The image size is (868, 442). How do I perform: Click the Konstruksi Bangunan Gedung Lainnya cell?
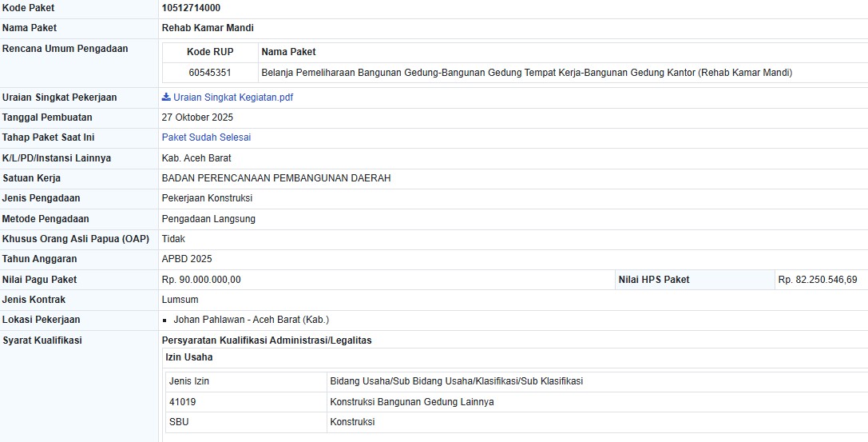(411, 402)
